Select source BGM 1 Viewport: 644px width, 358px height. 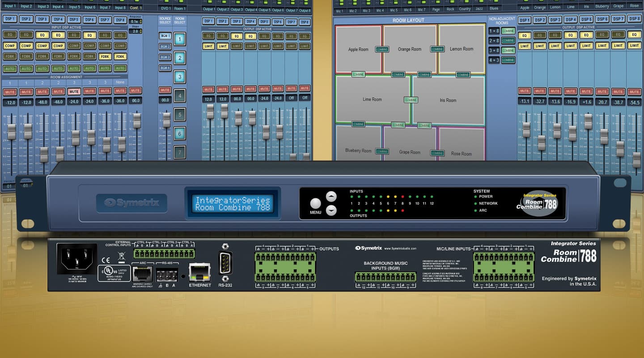165,36
